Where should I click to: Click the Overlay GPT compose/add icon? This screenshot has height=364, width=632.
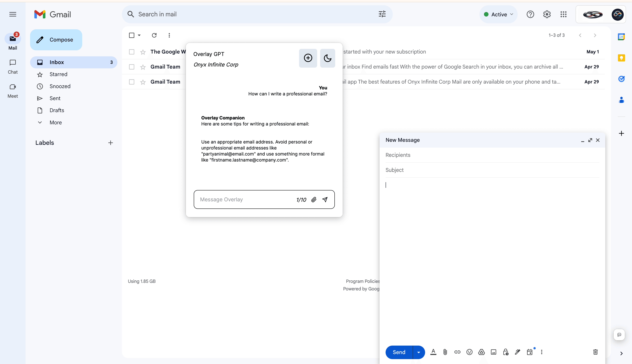(308, 58)
